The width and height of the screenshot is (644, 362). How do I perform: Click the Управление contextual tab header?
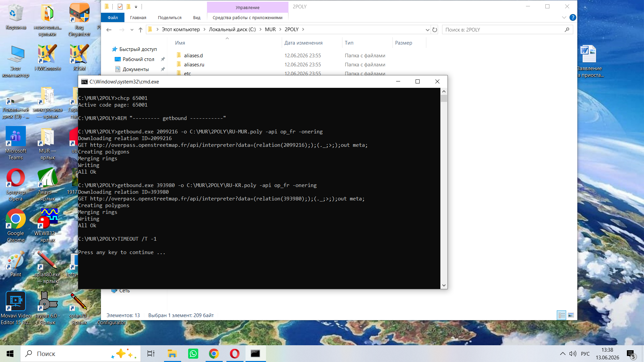tap(248, 7)
